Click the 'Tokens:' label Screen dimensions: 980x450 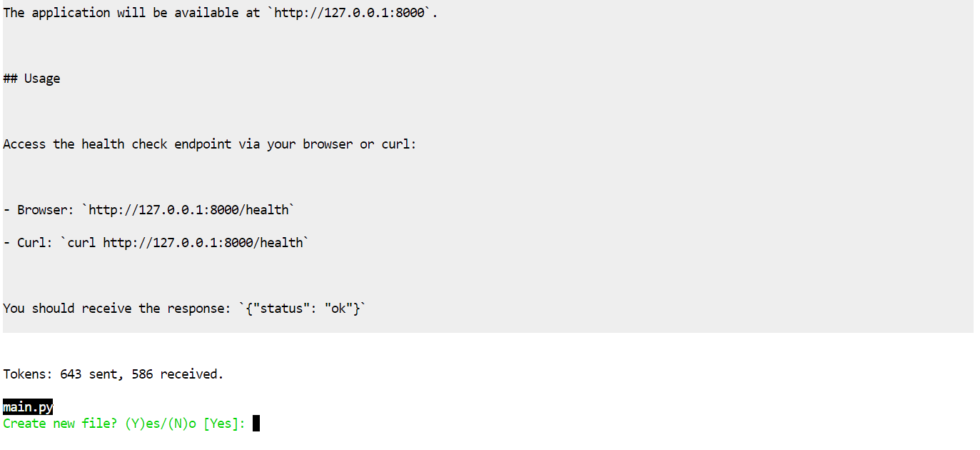point(28,374)
